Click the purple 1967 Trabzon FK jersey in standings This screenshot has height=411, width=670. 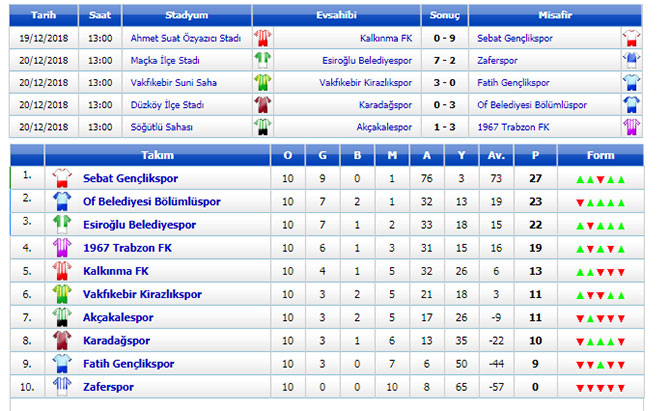(62, 247)
